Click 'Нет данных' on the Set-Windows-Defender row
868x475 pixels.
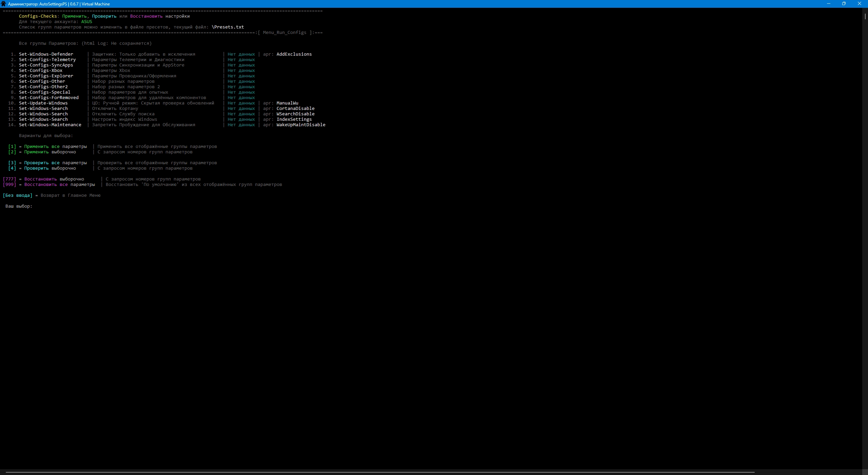tap(241, 54)
